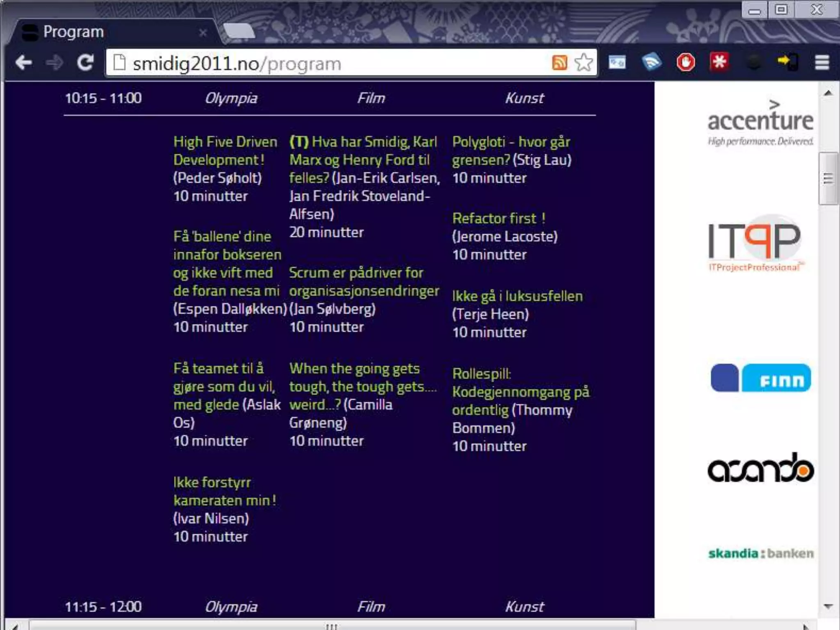Open Ikke gå i luksusfellen link
This screenshot has height=630, width=840.
(x=517, y=296)
